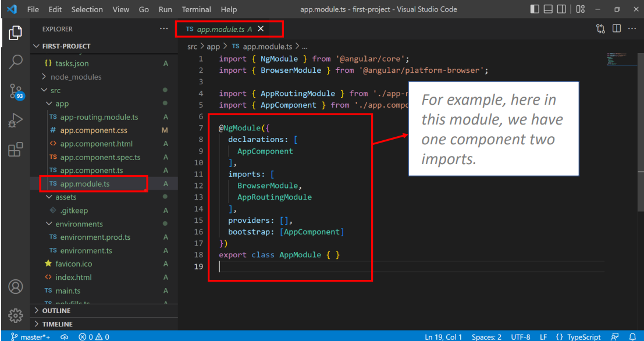Toggle Panel layout button in title bar

548,9
